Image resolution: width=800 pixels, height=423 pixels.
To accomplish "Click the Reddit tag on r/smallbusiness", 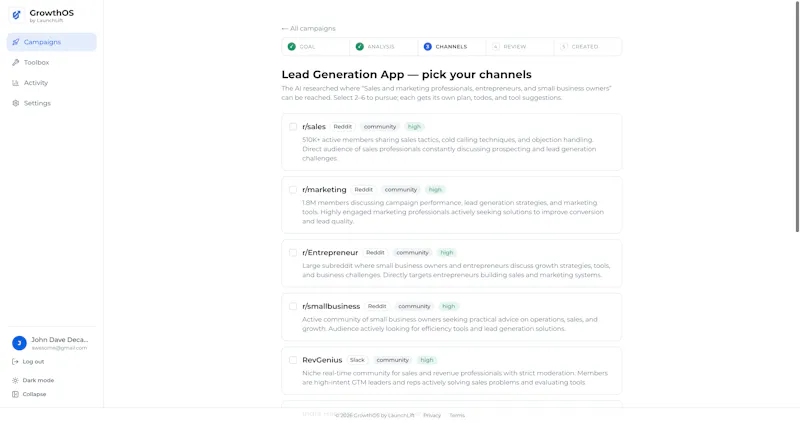I will pos(377,306).
